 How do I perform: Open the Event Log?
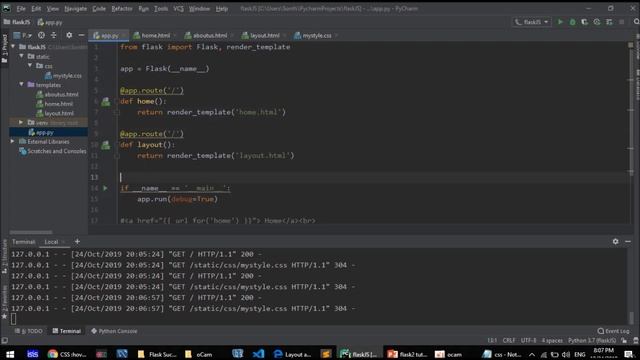pyautogui.click(x=613, y=331)
